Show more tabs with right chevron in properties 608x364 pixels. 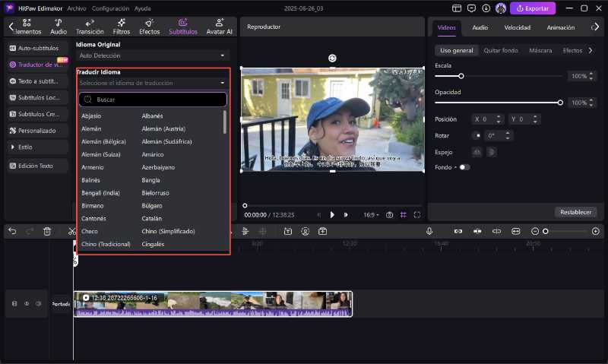tap(596, 27)
